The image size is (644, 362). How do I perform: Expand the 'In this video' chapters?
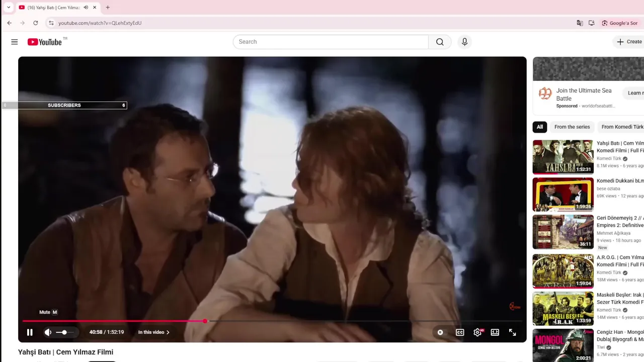tap(153, 332)
